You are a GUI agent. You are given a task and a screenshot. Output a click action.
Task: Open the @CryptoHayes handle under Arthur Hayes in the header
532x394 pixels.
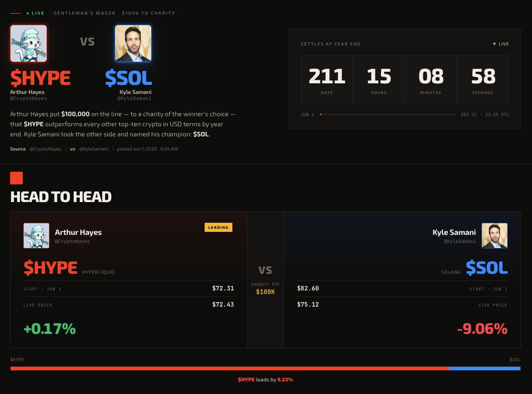tap(28, 98)
